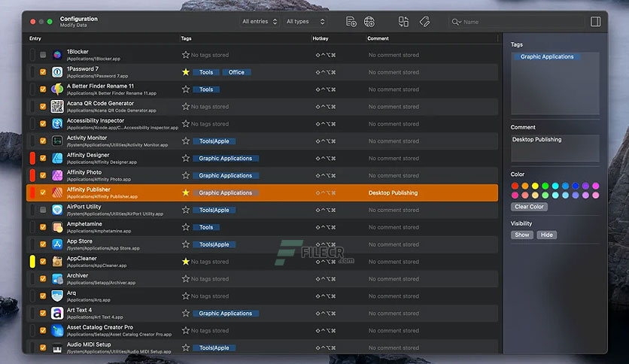The image size is (629, 364).
Task: Sort by the Comment column header
Action: point(378,38)
